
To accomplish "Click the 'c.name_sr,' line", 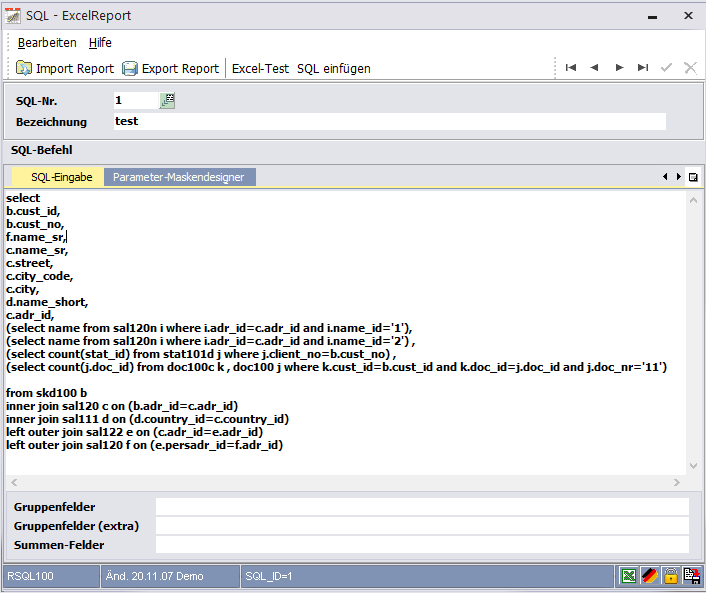I will pyautogui.click(x=37, y=250).
